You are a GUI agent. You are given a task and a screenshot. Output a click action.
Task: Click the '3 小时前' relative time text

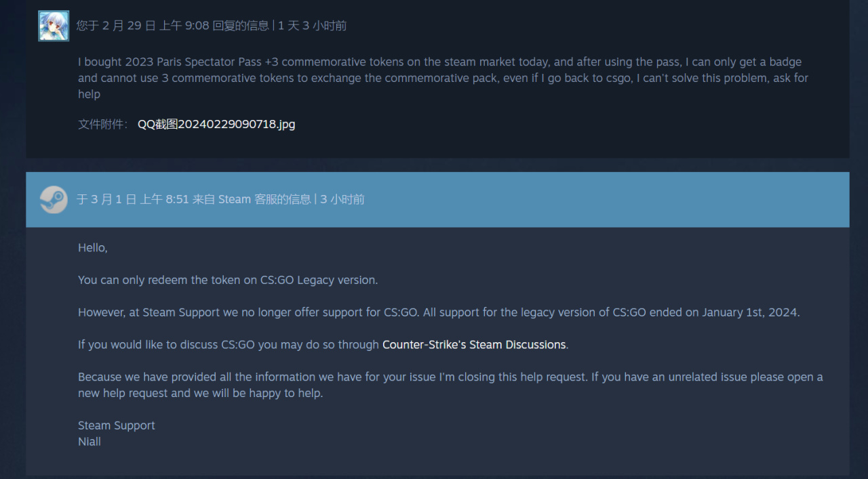[x=342, y=199]
